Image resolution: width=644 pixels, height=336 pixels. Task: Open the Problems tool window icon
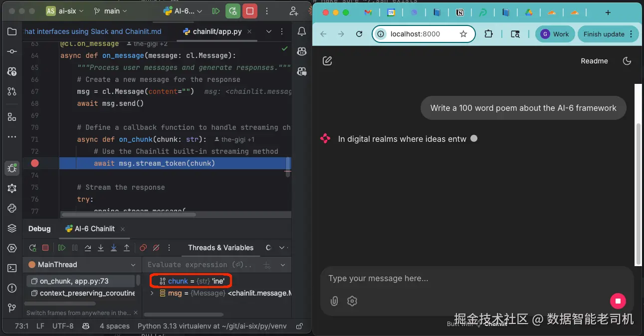pos(12,288)
